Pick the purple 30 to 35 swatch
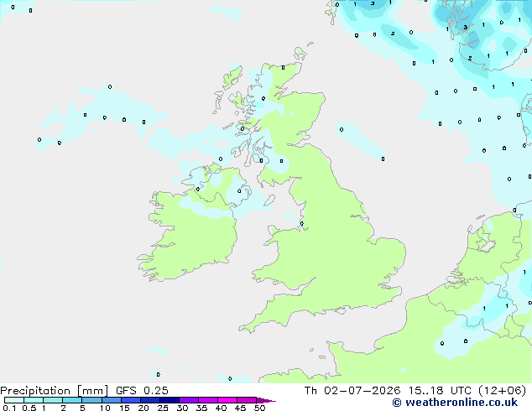The width and height of the screenshot is (532, 411). [189, 400]
